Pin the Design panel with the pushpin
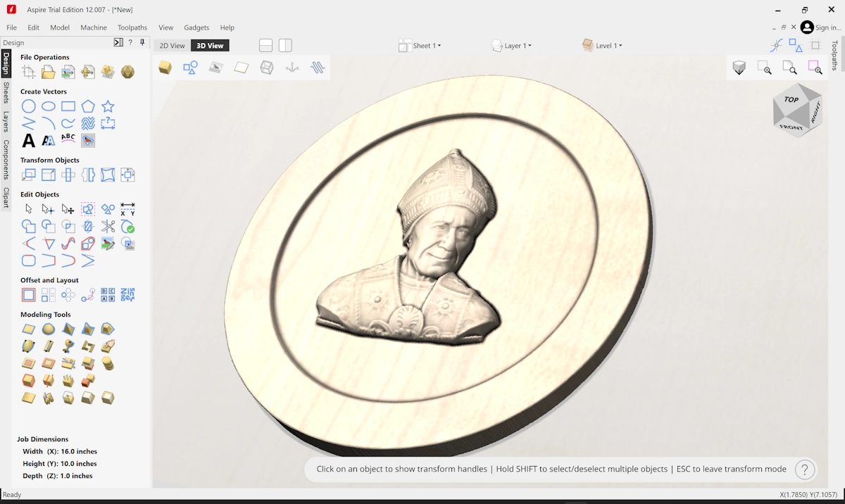Image resolution: width=845 pixels, height=504 pixels. click(x=142, y=42)
